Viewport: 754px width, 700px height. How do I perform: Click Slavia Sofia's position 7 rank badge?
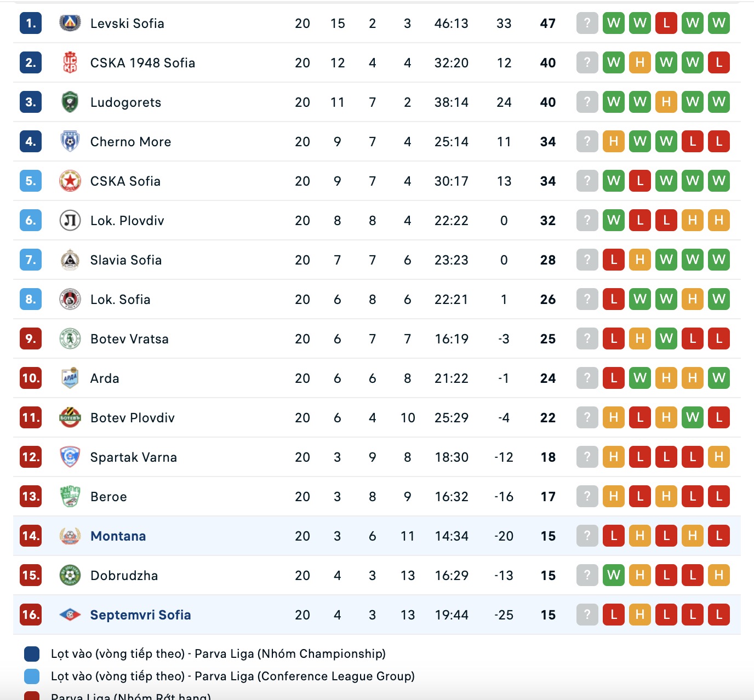pos(31,260)
